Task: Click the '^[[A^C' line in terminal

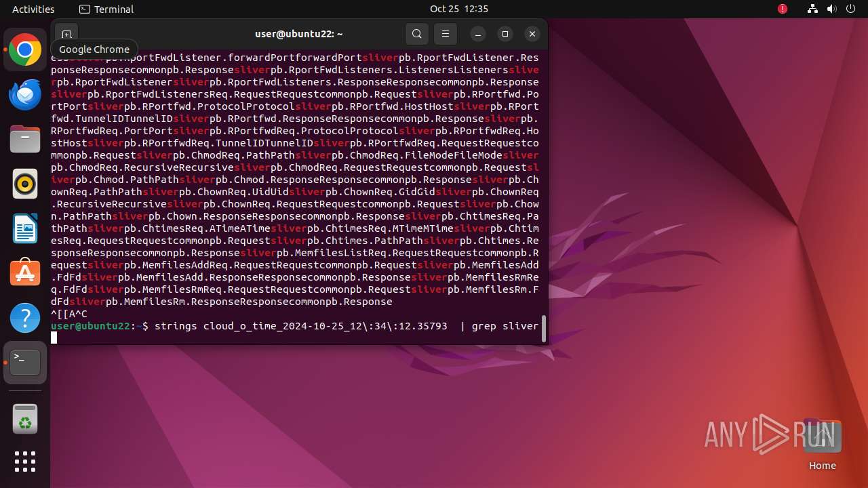Action: click(69, 314)
